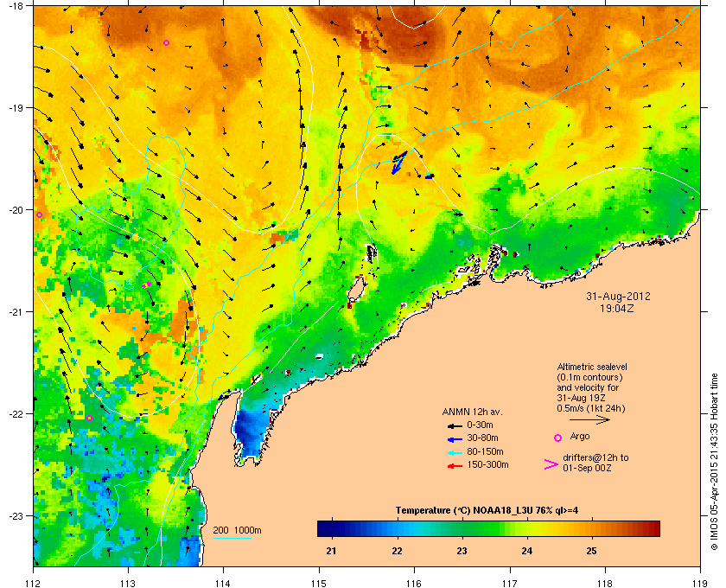The image size is (726, 588).
Task: Click the Temperature NOAA18_L3U colorbar title
Action: pyautogui.click(x=487, y=511)
